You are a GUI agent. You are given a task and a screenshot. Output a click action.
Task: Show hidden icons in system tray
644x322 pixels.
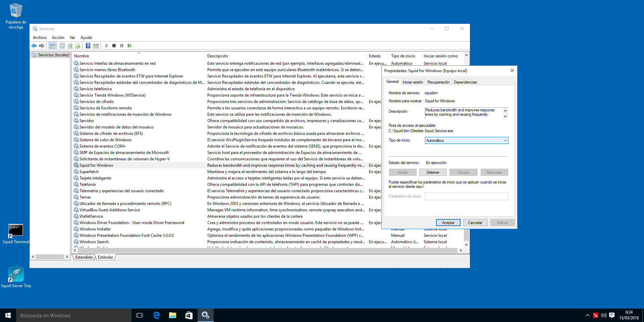point(587,315)
